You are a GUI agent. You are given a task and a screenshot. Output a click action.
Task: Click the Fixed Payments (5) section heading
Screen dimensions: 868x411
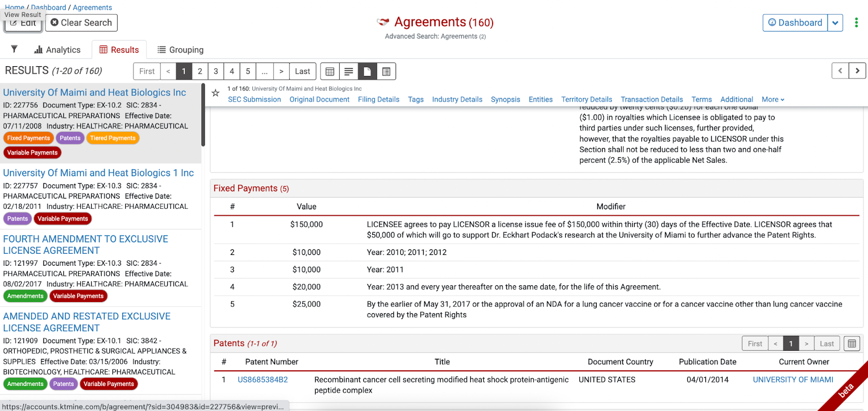[251, 189]
